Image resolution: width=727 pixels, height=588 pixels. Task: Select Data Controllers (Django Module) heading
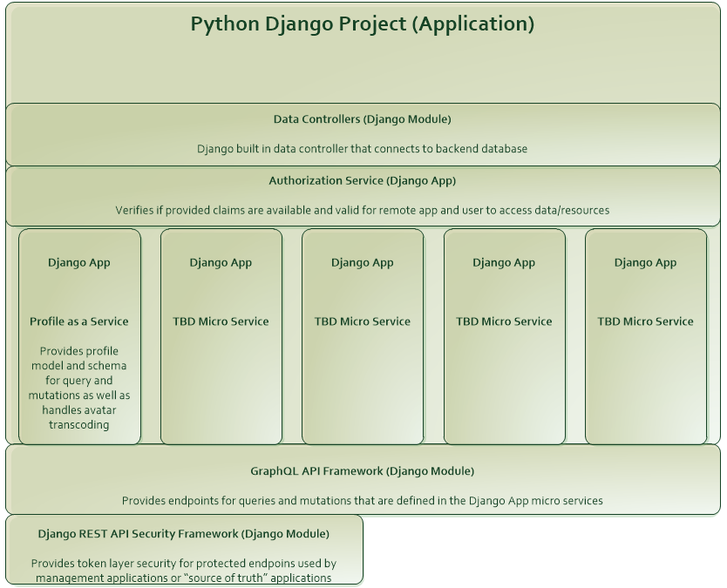tap(362, 119)
